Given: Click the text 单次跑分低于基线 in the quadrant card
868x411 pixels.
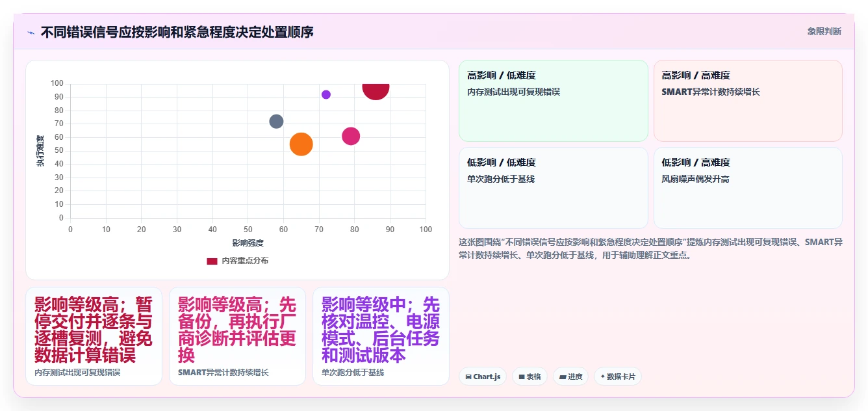Looking at the screenshot, I should point(501,179).
